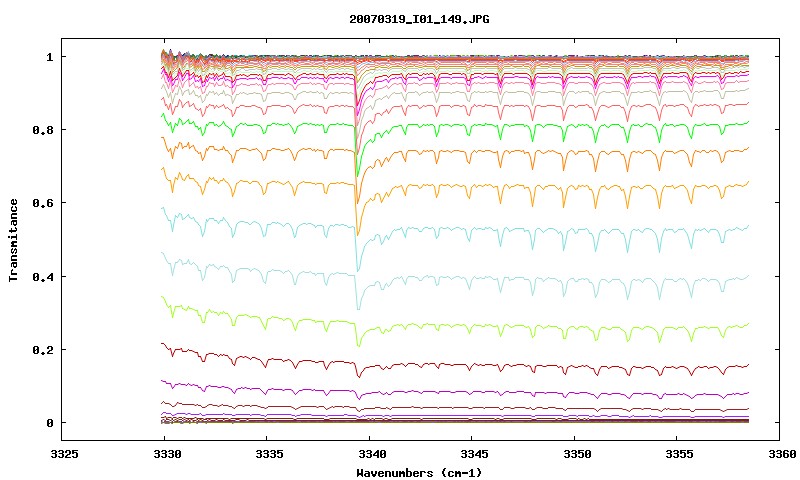This screenshot has height=480, width=800.
Task: Click the y-axis tick label 0.8
Action: tap(43, 130)
